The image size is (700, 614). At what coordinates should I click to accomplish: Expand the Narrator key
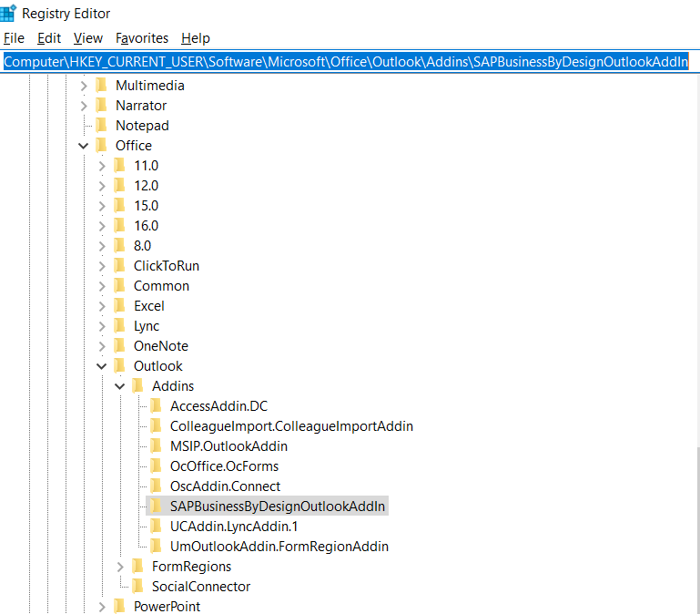tap(84, 106)
